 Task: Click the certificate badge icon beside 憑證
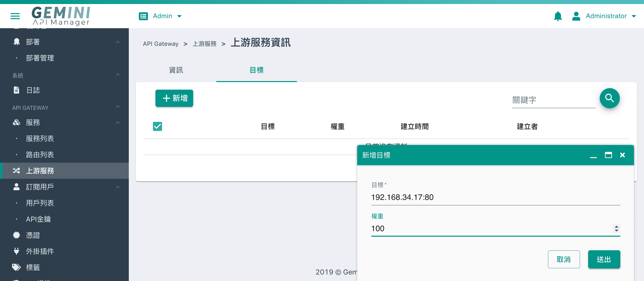coord(17,235)
